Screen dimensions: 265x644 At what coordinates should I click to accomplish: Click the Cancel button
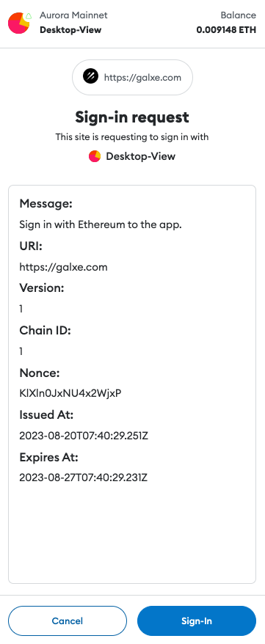(68, 621)
